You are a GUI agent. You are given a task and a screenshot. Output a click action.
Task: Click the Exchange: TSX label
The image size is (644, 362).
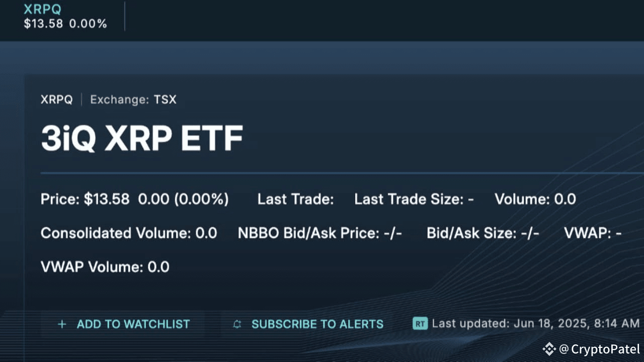pyautogui.click(x=133, y=100)
